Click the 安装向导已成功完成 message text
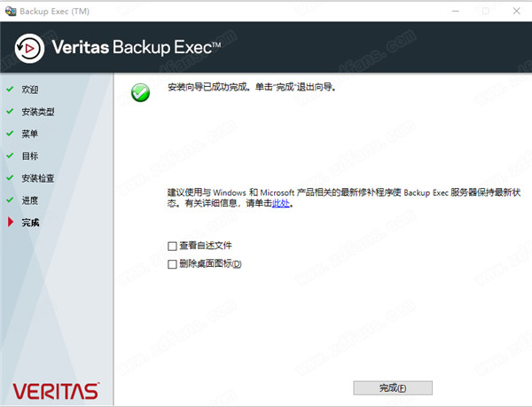532x407 pixels. [252, 87]
